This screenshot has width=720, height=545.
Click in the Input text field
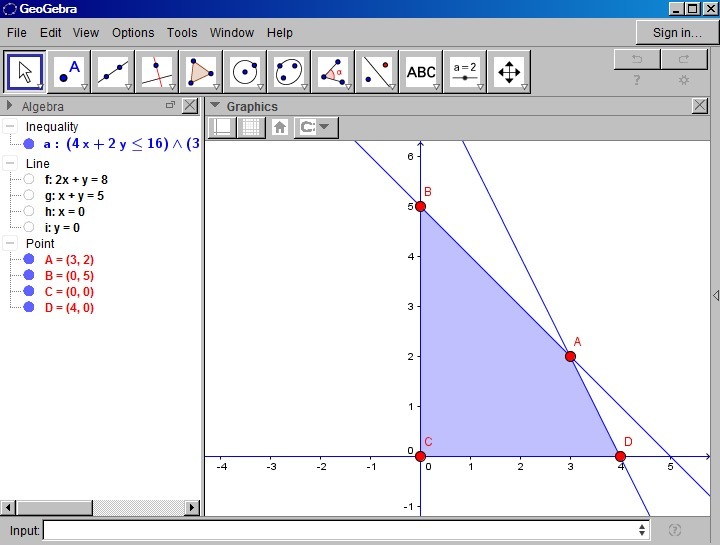[346, 530]
